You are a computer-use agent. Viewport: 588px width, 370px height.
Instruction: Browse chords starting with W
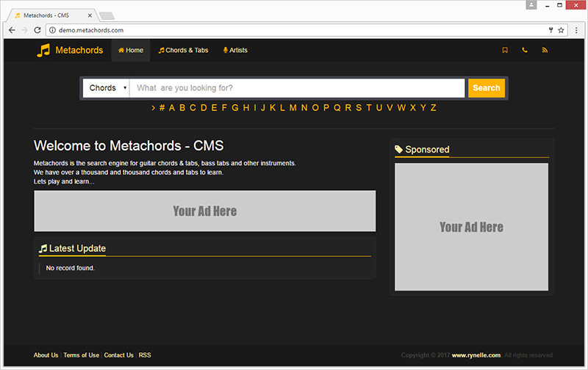(x=401, y=108)
